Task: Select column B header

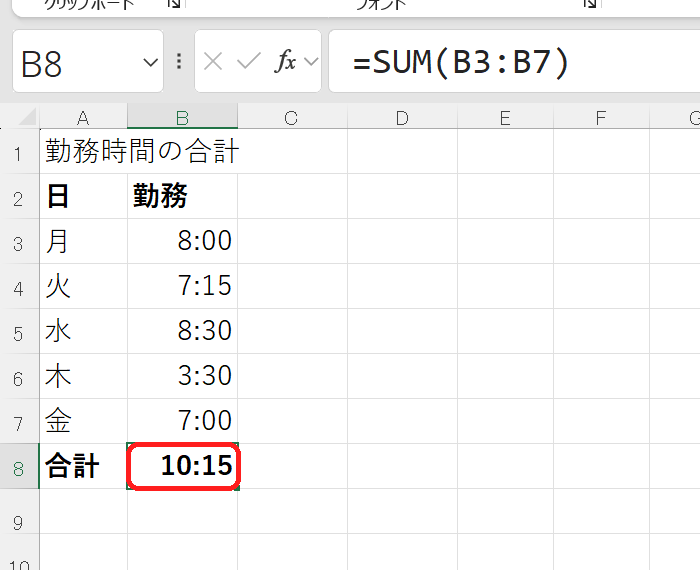Action: point(183,118)
